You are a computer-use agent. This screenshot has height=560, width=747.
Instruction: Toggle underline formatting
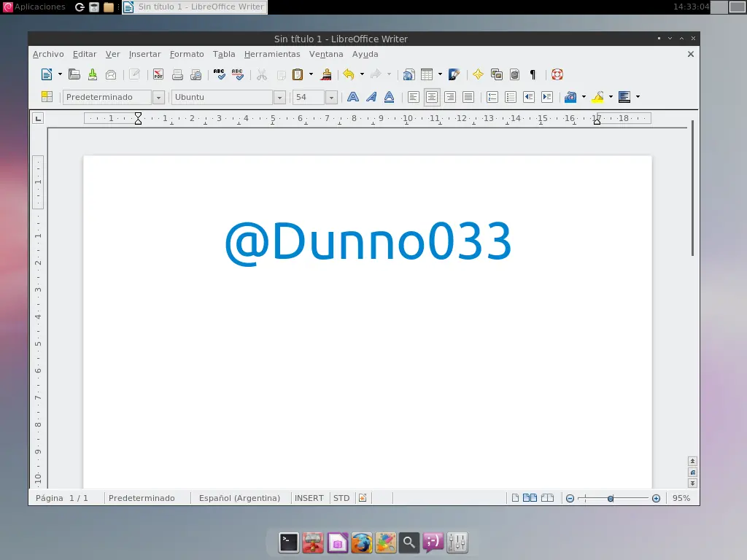(390, 97)
